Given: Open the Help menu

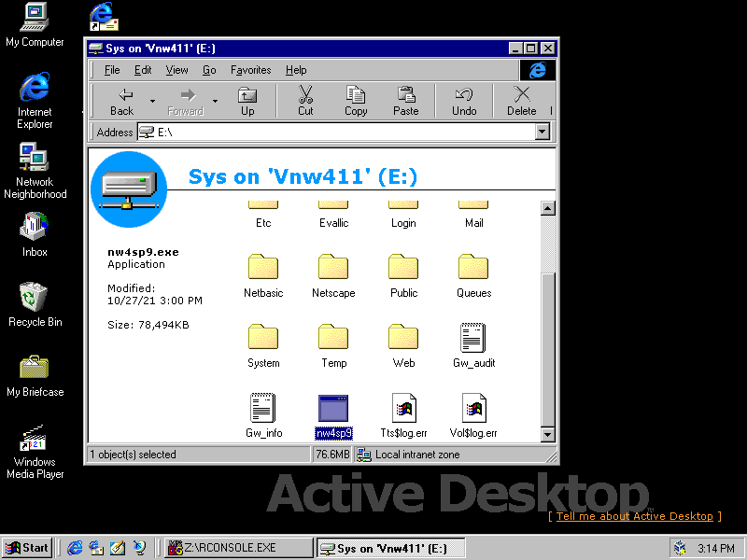Looking at the screenshot, I should 296,70.
